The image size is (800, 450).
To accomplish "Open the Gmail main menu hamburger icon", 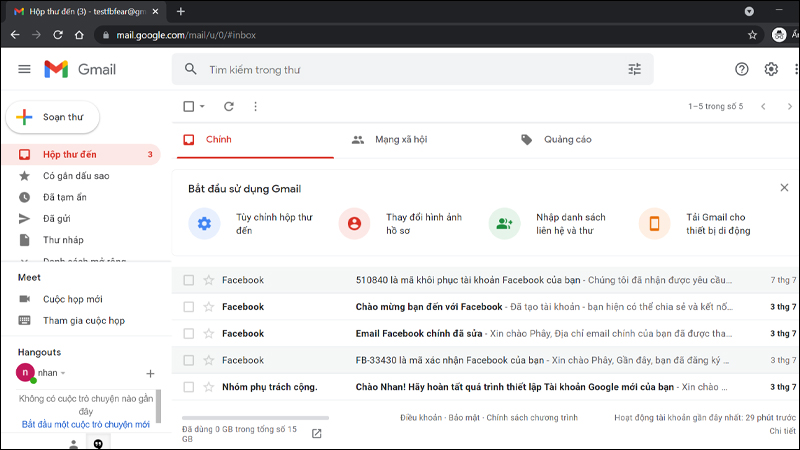I will coord(25,69).
